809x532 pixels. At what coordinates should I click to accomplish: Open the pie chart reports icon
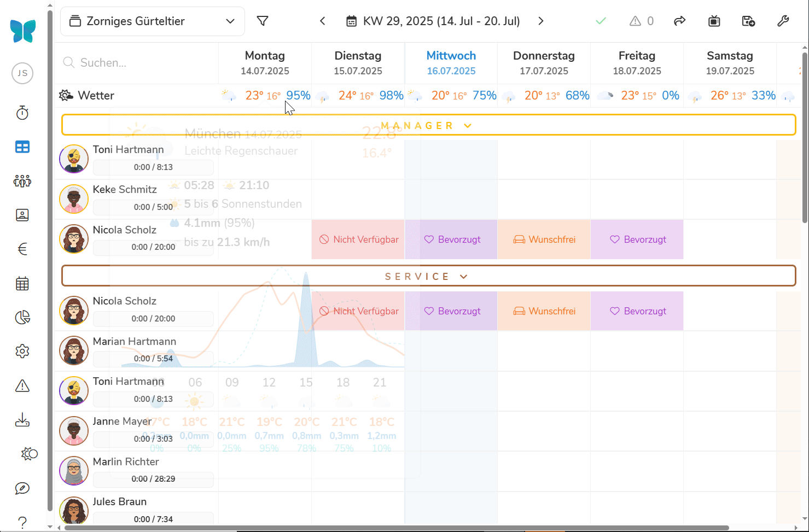click(x=22, y=318)
